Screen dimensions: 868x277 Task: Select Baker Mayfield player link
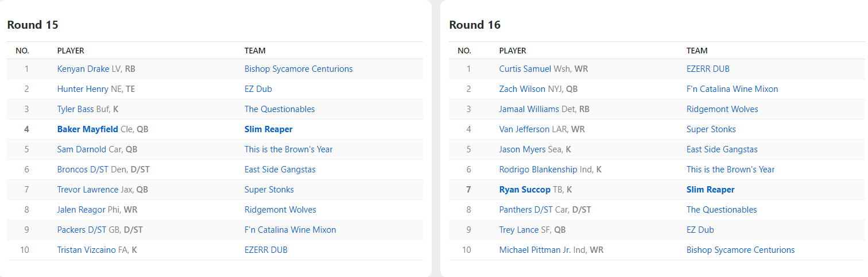87,129
